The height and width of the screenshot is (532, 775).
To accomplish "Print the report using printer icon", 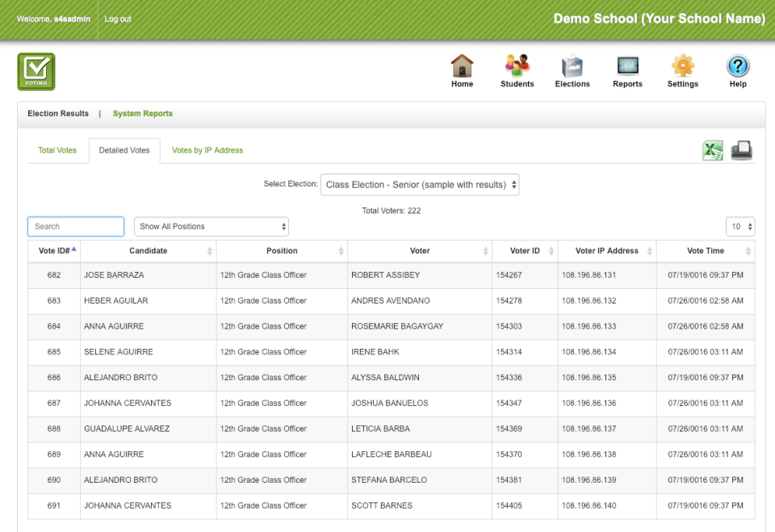I will click(x=741, y=150).
